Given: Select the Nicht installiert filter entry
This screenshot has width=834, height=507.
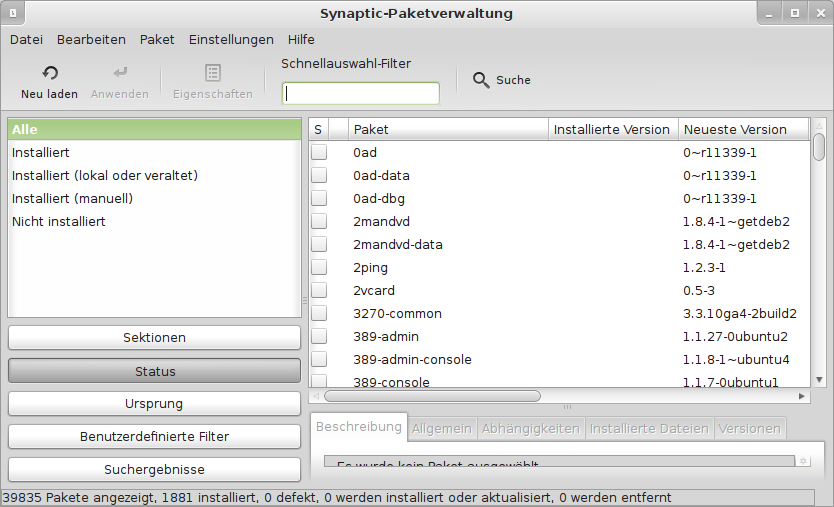Looking at the screenshot, I should pyautogui.click(x=59, y=221).
